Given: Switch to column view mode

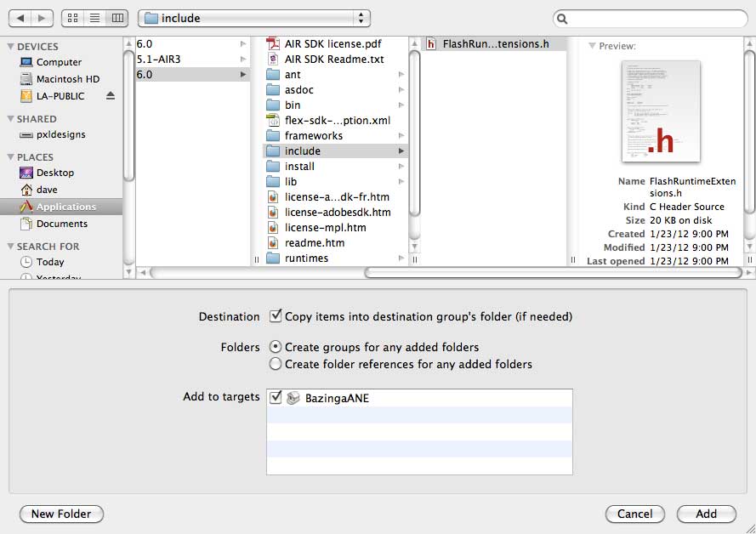Looking at the screenshot, I should tap(117, 18).
